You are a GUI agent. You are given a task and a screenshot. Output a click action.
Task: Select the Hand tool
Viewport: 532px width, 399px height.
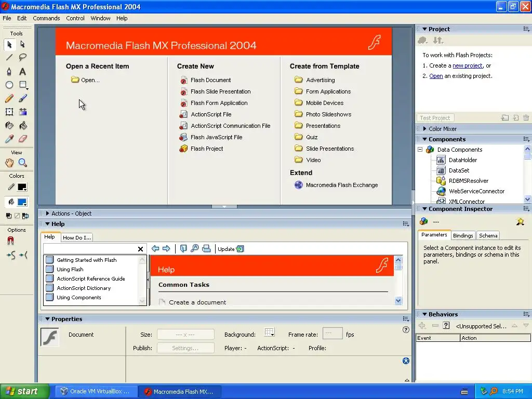pyautogui.click(x=9, y=163)
